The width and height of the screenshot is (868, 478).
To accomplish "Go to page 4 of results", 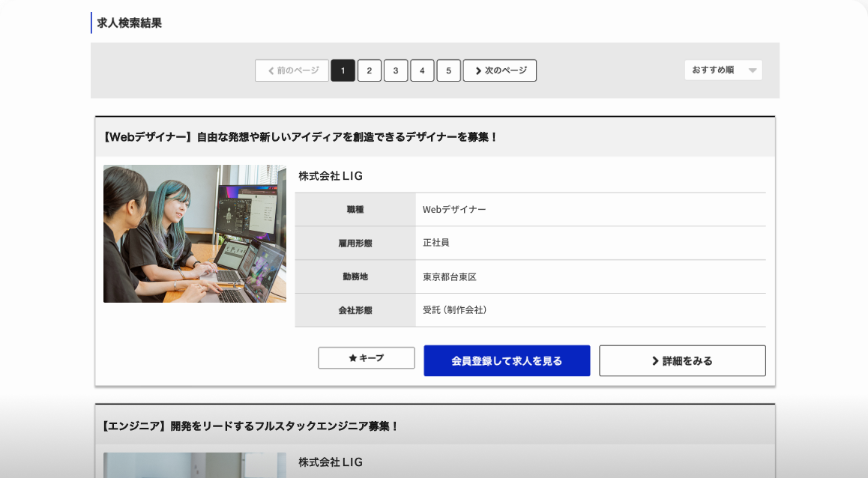I will [x=422, y=71].
